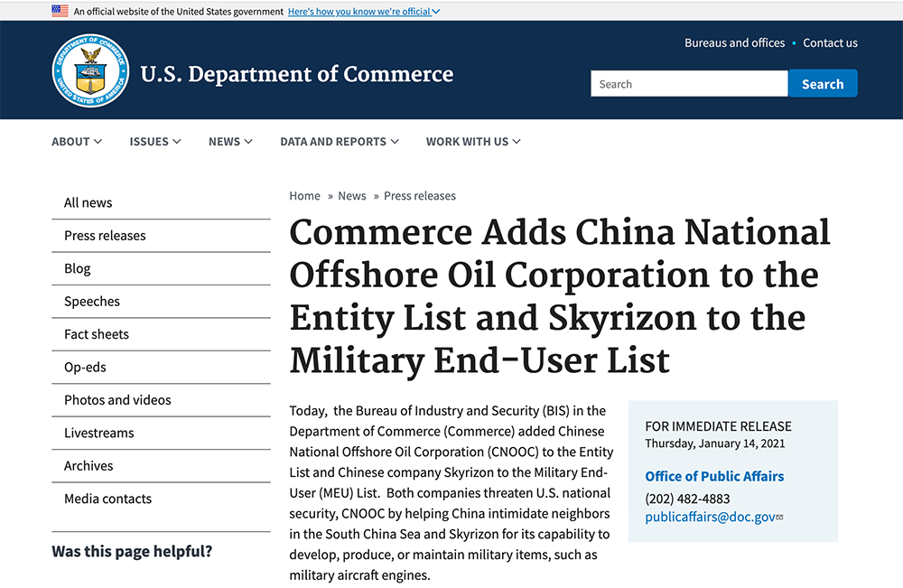The image size is (903, 588).
Task: Open the Contact us link
Action: point(830,43)
